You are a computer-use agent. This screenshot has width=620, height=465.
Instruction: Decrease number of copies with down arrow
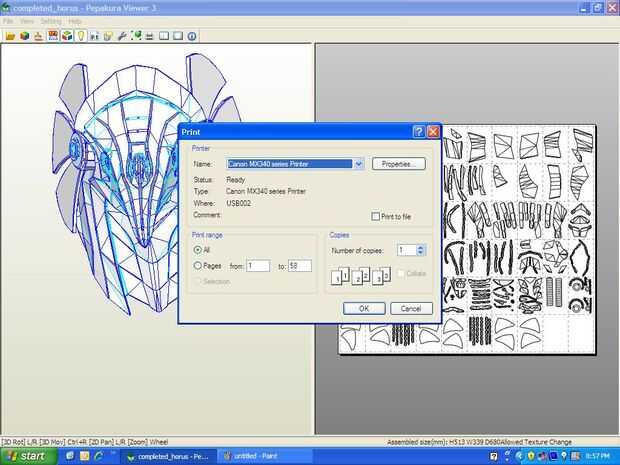[421, 253]
